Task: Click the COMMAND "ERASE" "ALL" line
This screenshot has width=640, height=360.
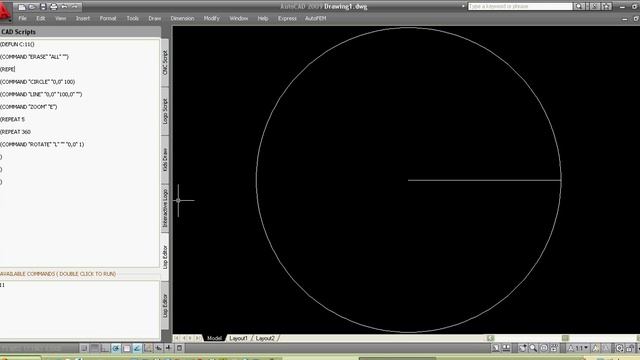Action: pos(34,57)
